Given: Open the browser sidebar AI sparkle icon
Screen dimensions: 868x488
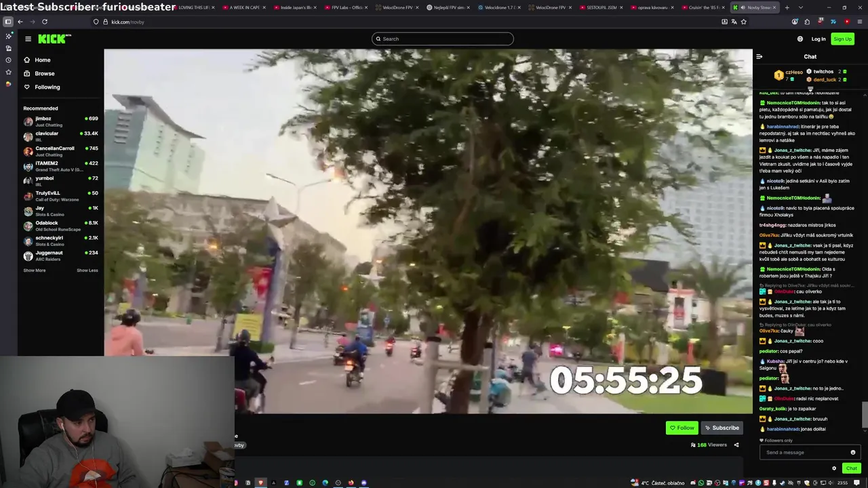Looking at the screenshot, I should point(8,36).
